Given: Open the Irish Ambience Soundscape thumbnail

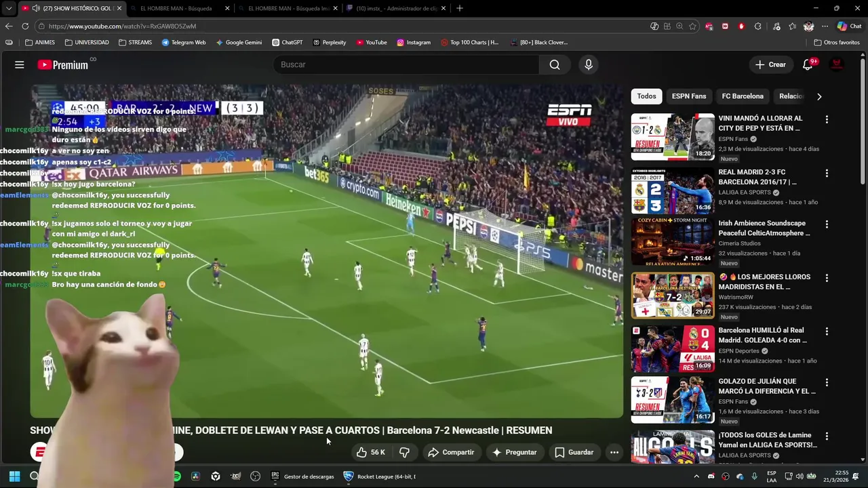Looking at the screenshot, I should click(673, 241).
